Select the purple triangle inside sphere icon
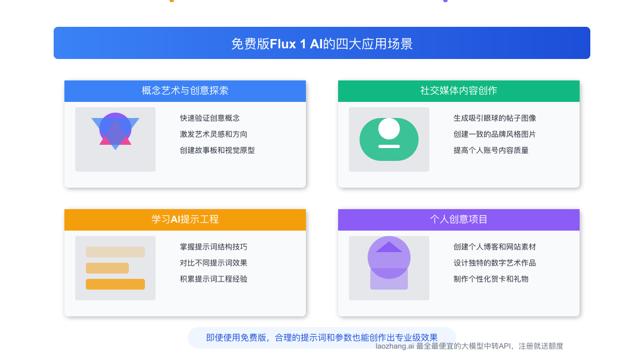The width and height of the screenshot is (644, 362). coord(389,248)
